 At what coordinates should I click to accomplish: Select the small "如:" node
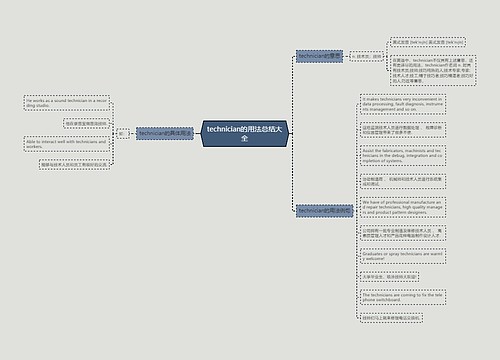pyautogui.click(x=123, y=133)
